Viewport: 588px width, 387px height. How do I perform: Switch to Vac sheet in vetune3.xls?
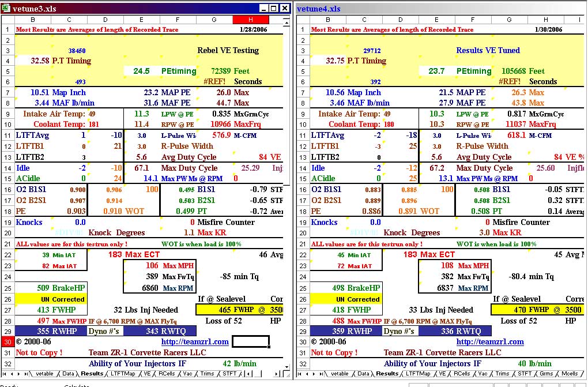coord(187,374)
